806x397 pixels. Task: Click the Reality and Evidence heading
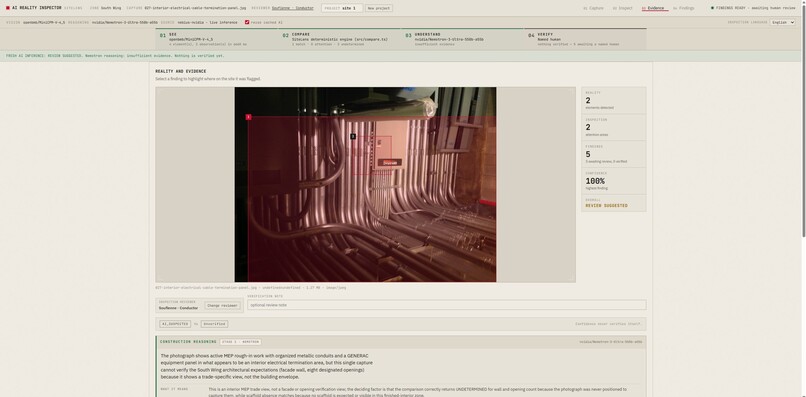point(181,71)
